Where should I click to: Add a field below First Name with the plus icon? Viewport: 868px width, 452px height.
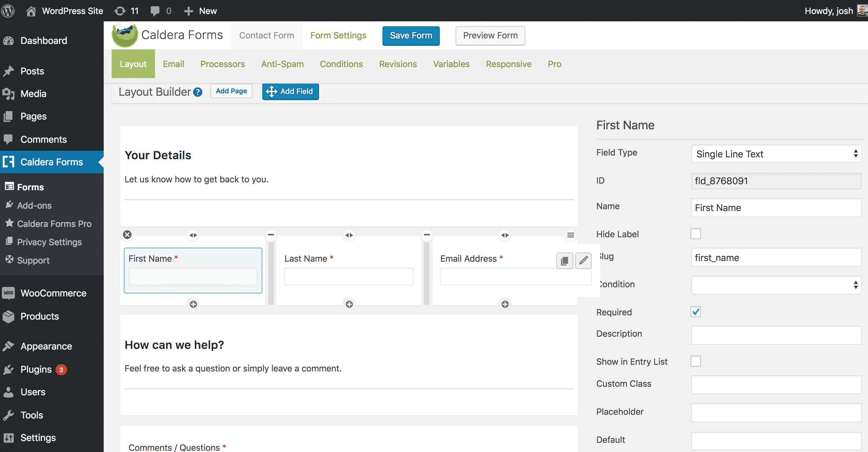193,304
